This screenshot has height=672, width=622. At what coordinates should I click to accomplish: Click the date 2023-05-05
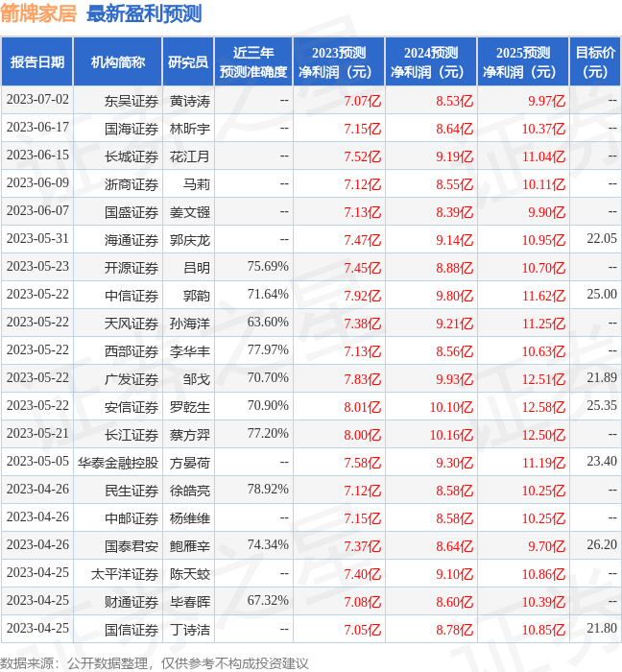[x=37, y=462]
